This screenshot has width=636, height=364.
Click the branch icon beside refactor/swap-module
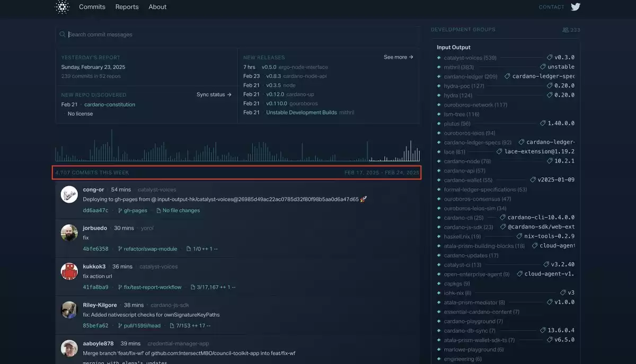tap(120, 248)
